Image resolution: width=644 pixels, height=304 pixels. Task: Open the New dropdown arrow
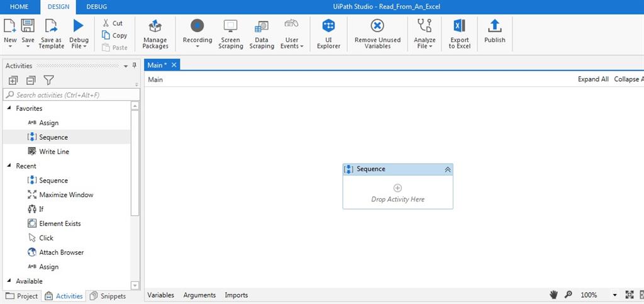(x=10, y=47)
